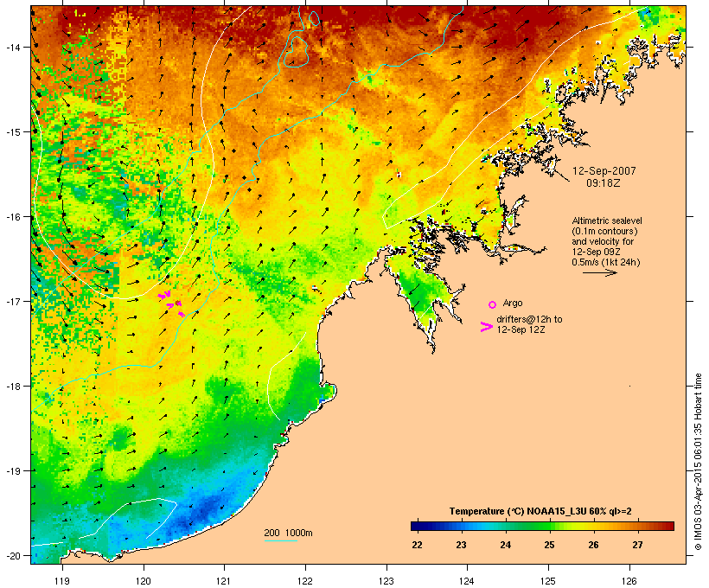Click the magenta drifter arrowhead legend symbol
This screenshot has height=588, width=709.
486,327
